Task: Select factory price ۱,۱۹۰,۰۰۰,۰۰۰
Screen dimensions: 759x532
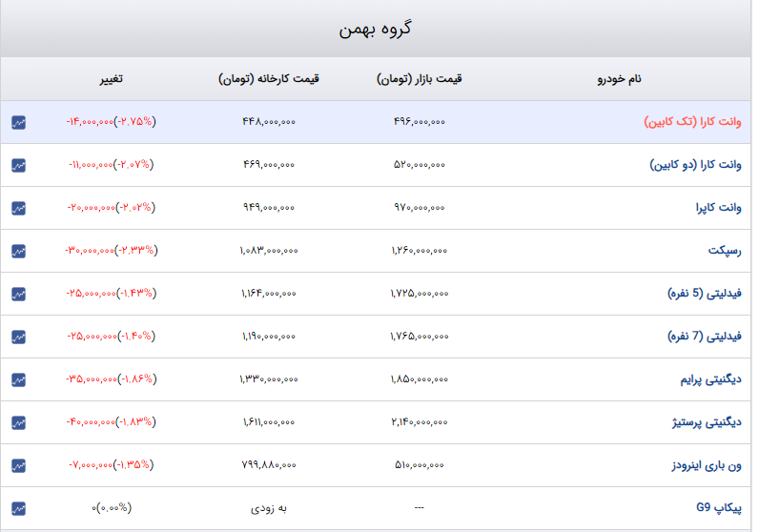Action: pyautogui.click(x=269, y=337)
